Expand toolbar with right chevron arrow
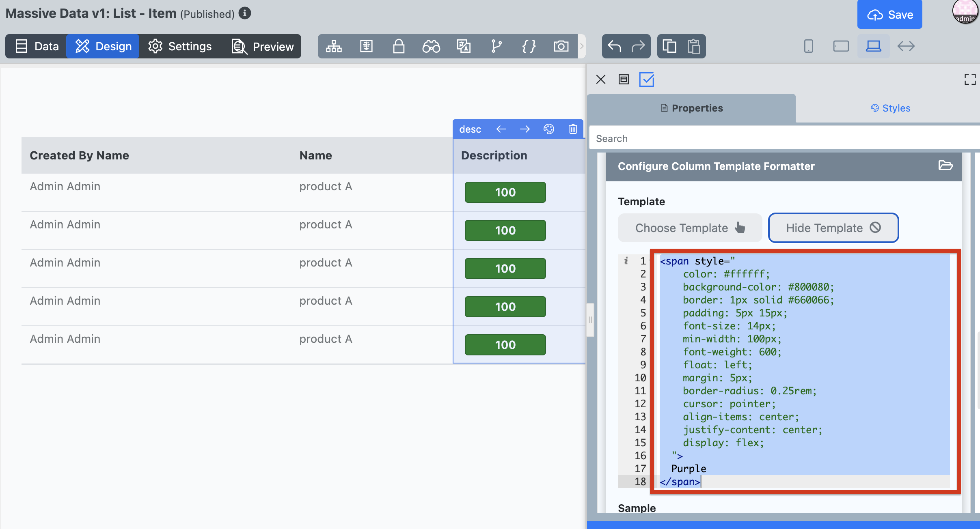 pyautogui.click(x=582, y=46)
